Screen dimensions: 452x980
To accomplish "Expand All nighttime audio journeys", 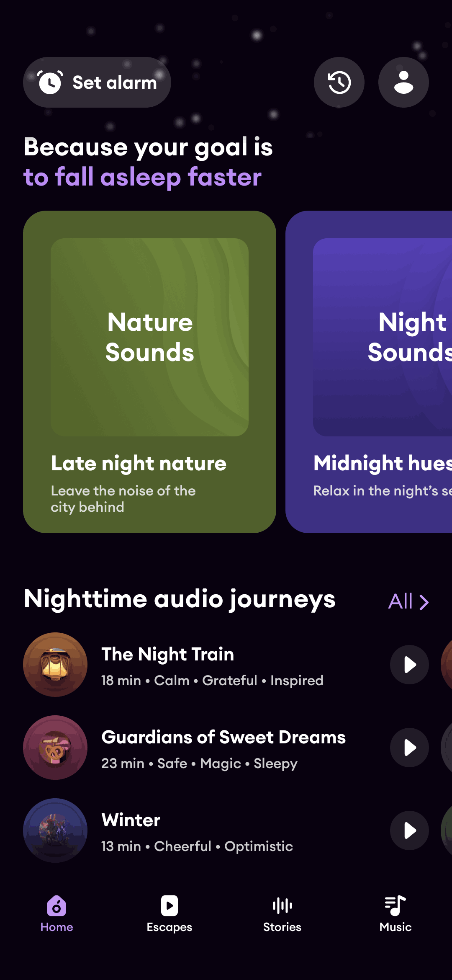I will [408, 602].
